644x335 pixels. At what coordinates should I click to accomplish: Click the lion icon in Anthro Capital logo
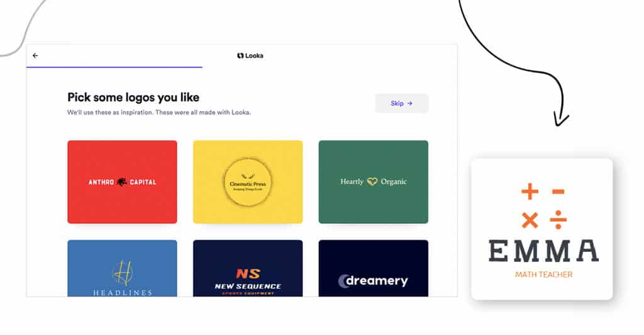(x=122, y=182)
